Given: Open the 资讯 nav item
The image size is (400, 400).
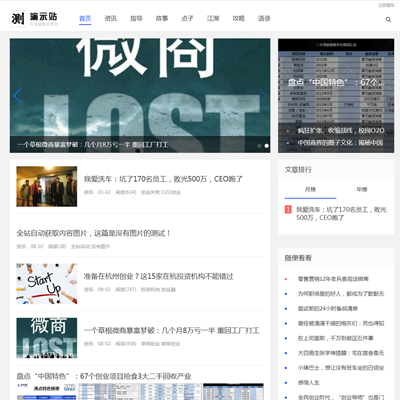Looking at the screenshot, I should [x=111, y=18].
